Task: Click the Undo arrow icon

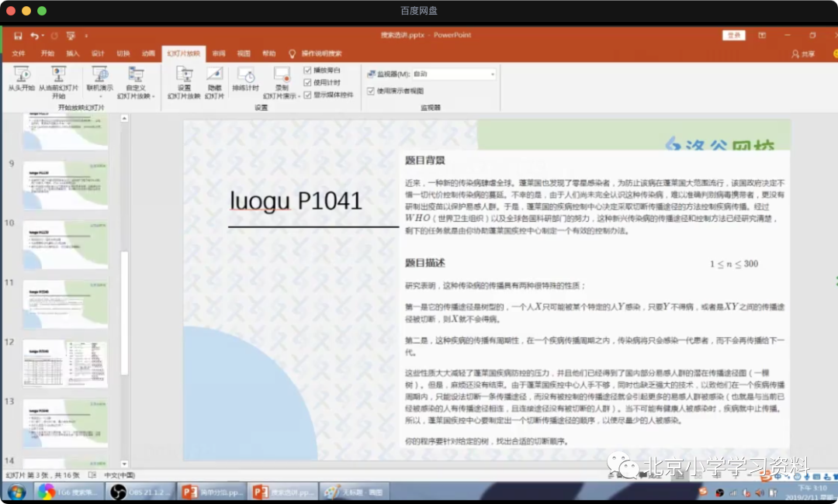Action: (35, 36)
